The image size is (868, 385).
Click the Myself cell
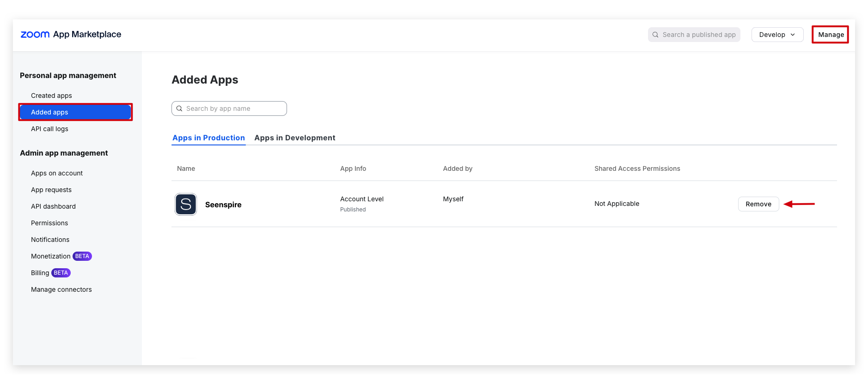tap(453, 199)
